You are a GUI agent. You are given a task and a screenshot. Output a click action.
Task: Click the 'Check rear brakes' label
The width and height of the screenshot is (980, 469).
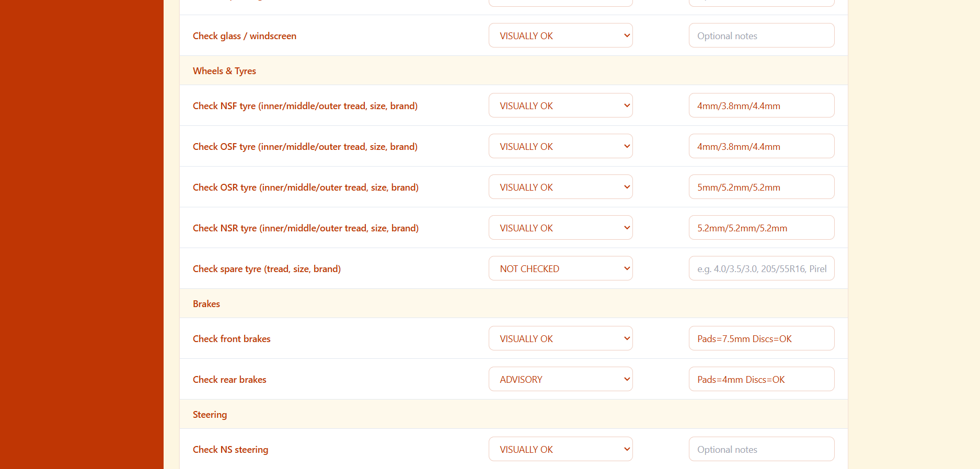(229, 380)
